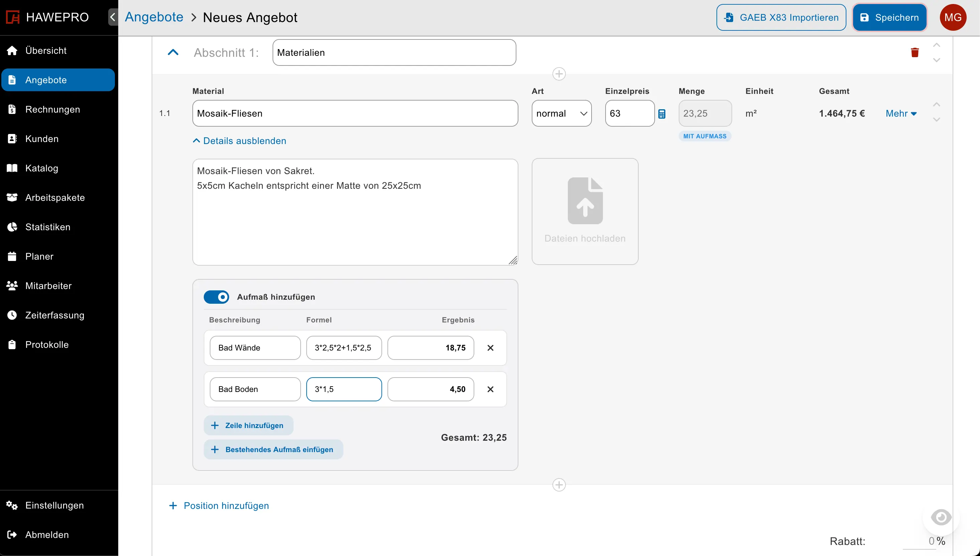Click the file upload icon
This screenshot has width=980, height=556.
coord(585,201)
